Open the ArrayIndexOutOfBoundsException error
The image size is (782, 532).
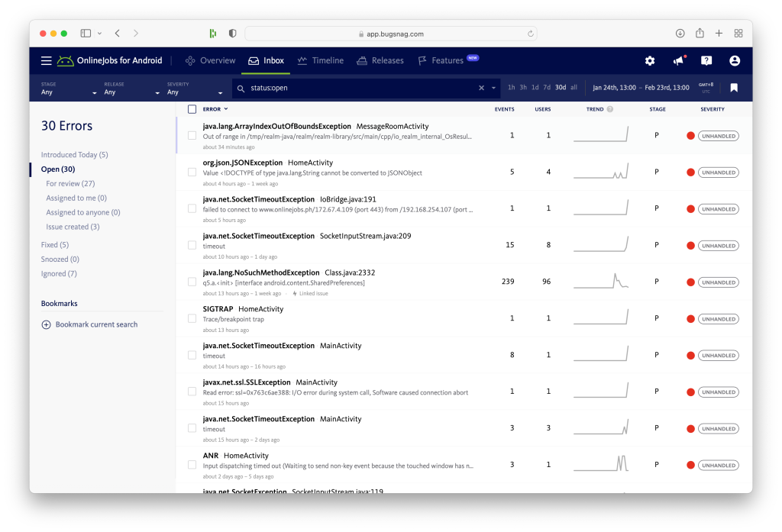276,126
